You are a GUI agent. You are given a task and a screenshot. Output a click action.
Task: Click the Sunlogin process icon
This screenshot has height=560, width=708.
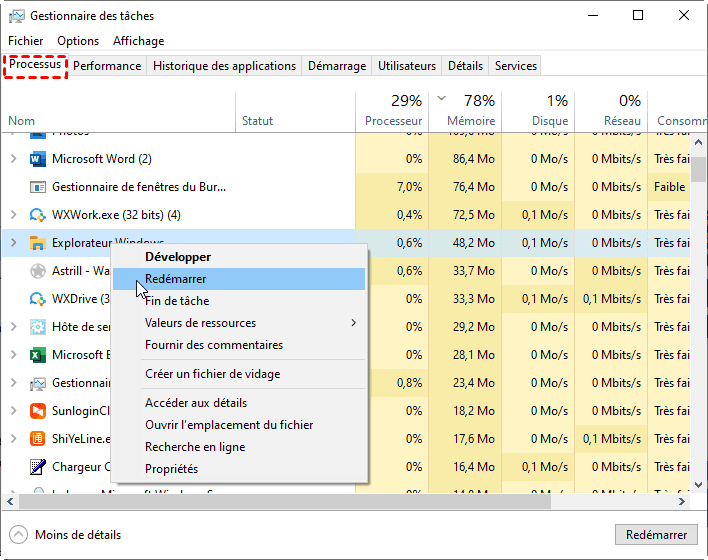[38, 411]
